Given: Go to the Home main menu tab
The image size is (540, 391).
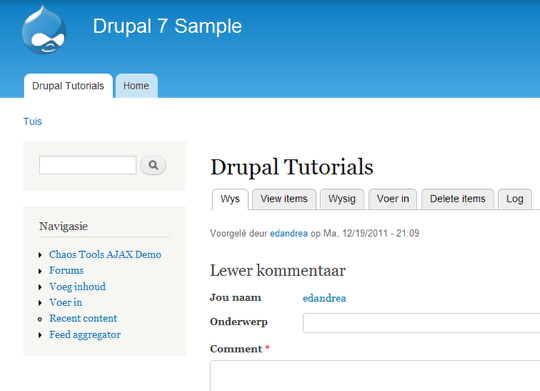Looking at the screenshot, I should 136,86.
